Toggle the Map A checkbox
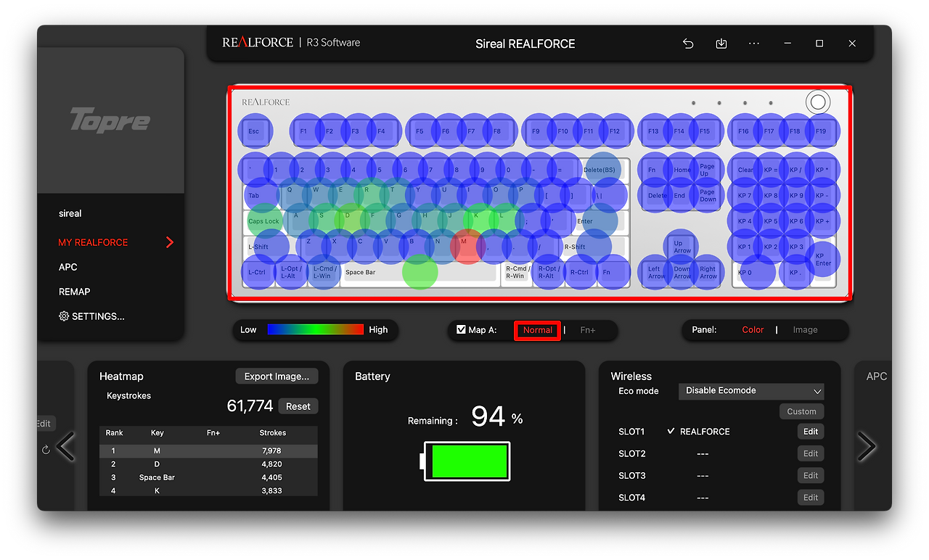This screenshot has height=560, width=929. (x=461, y=330)
